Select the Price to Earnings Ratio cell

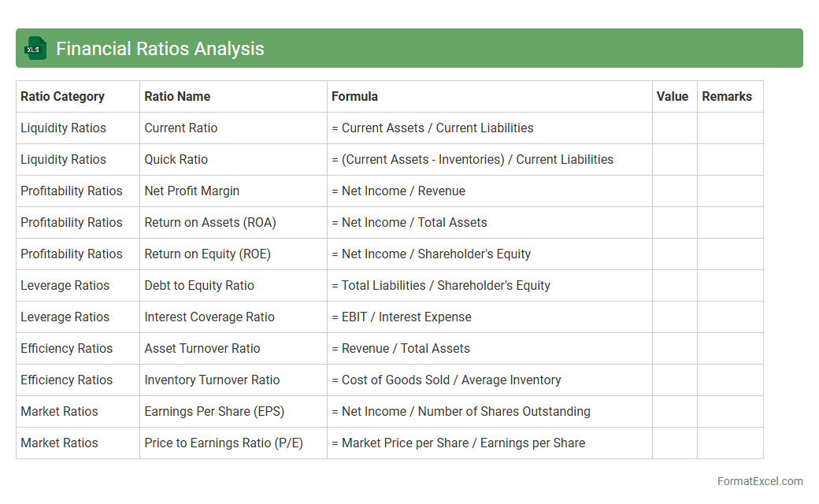(223, 443)
